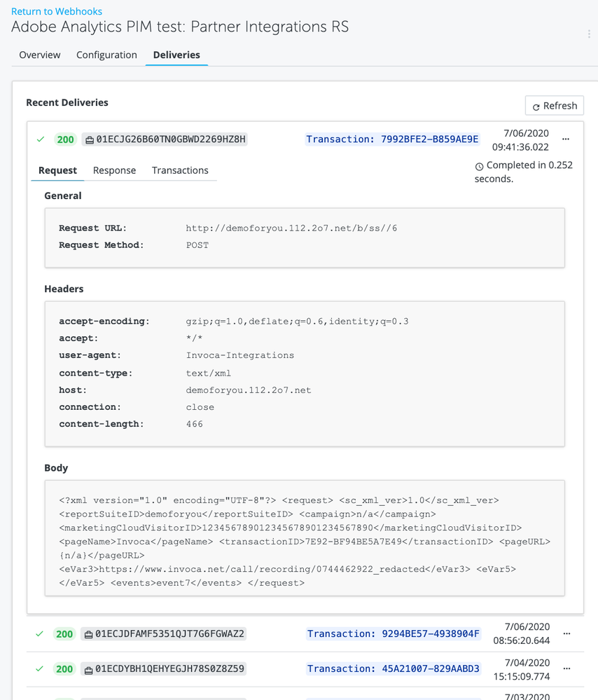Click the 200 status badge of first delivery
The width and height of the screenshot is (598, 700).
pos(65,139)
